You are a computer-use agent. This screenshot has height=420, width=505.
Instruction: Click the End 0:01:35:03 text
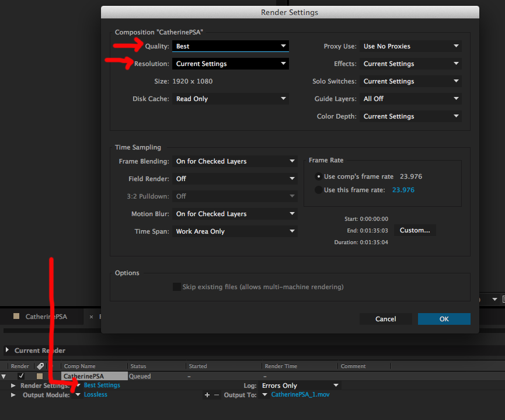pyautogui.click(x=367, y=231)
